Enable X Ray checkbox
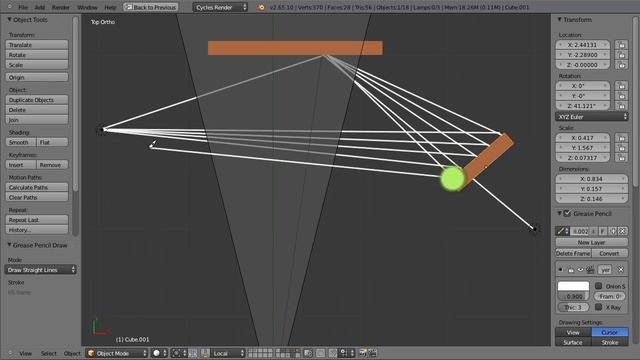The image size is (640, 360). (598, 307)
